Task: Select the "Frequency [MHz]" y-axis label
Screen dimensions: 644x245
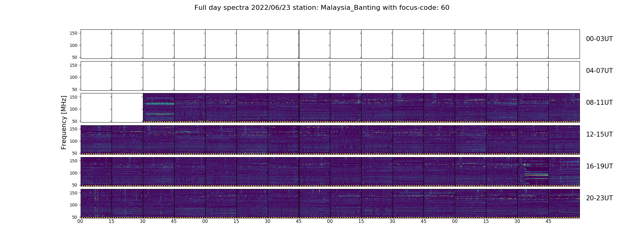Action: point(64,123)
